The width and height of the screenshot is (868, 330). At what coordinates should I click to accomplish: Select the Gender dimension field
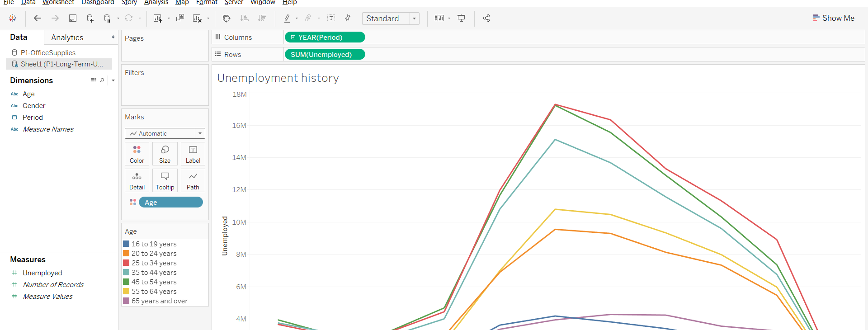pos(34,106)
